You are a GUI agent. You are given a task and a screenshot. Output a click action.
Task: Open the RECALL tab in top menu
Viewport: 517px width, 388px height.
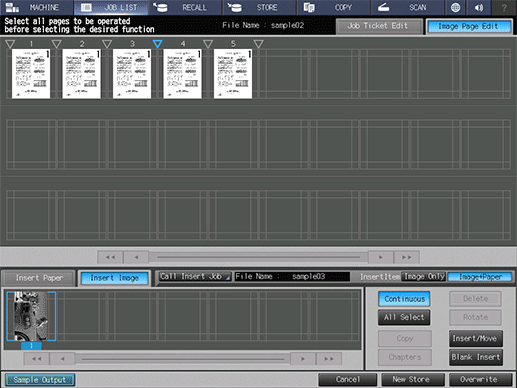[x=185, y=7]
